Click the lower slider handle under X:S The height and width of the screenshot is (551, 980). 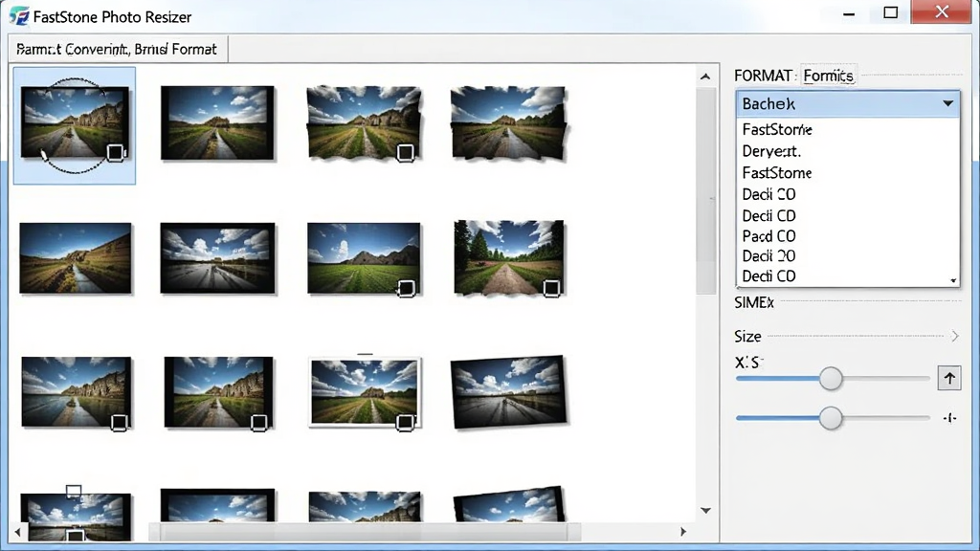831,418
